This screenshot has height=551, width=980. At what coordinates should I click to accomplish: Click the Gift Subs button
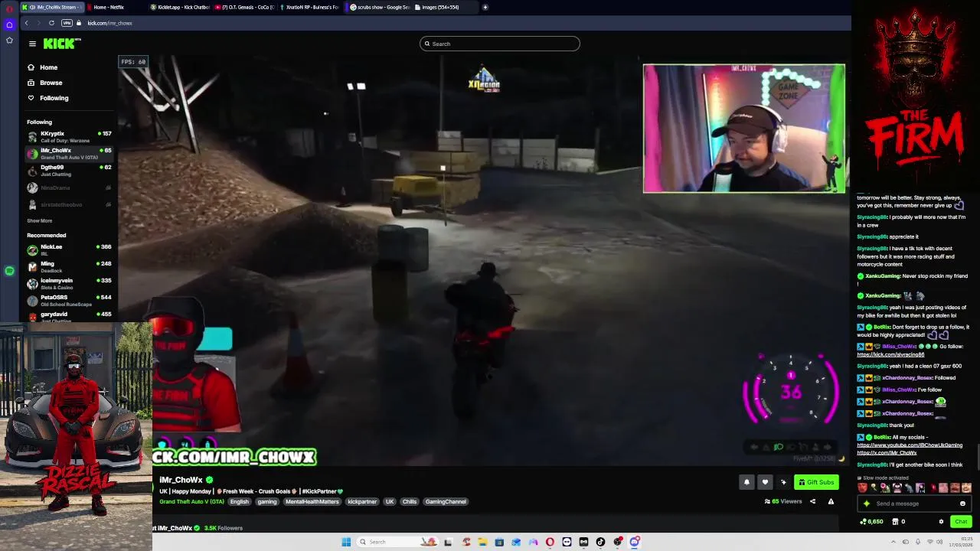pos(816,482)
